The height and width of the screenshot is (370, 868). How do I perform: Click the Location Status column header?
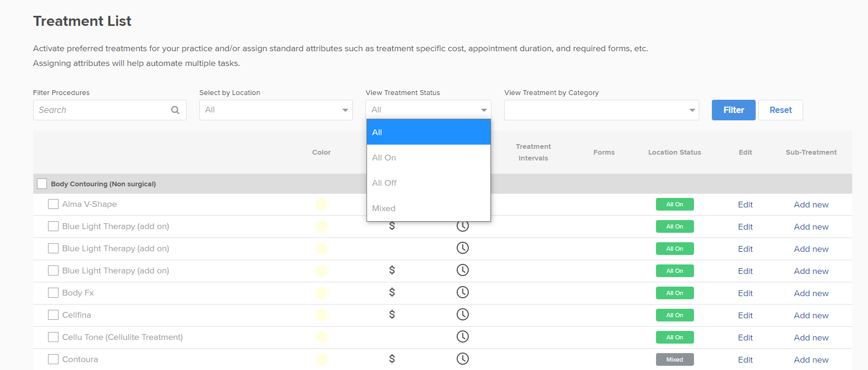(x=674, y=153)
